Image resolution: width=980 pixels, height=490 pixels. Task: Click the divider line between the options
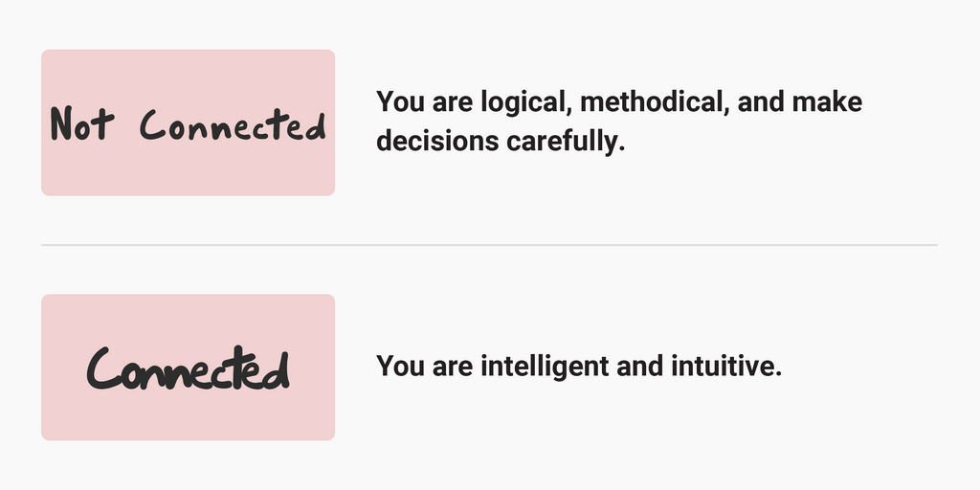click(x=489, y=245)
